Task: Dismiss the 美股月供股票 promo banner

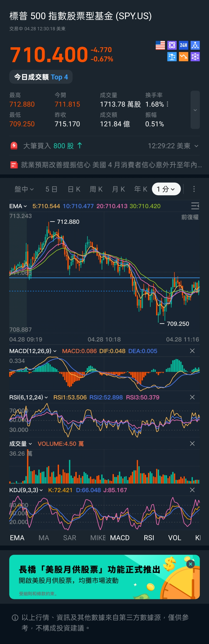Action: point(191,564)
